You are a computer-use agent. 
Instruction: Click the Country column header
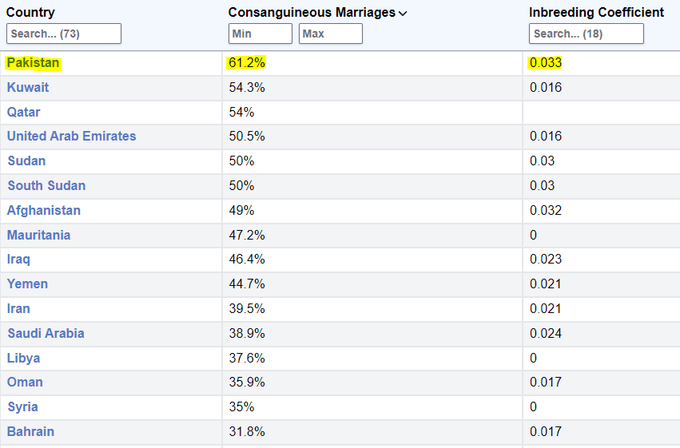(31, 12)
